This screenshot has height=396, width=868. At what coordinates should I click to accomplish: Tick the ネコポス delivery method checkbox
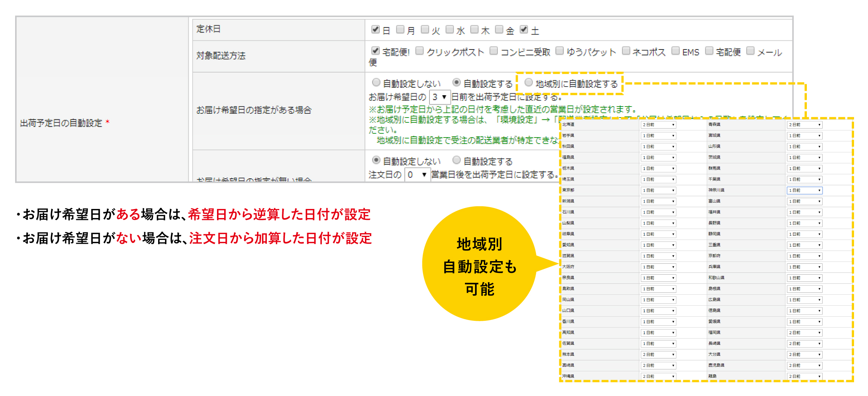coord(626,51)
